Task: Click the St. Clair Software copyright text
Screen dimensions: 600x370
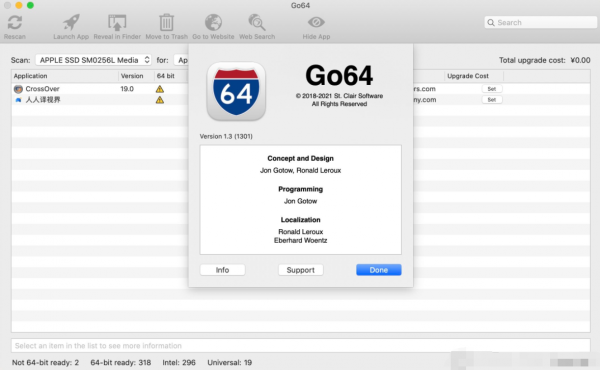Action: [x=339, y=96]
